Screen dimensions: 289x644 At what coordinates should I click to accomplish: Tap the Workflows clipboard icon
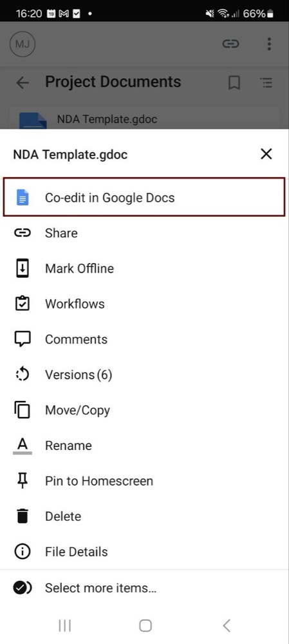[x=23, y=304]
